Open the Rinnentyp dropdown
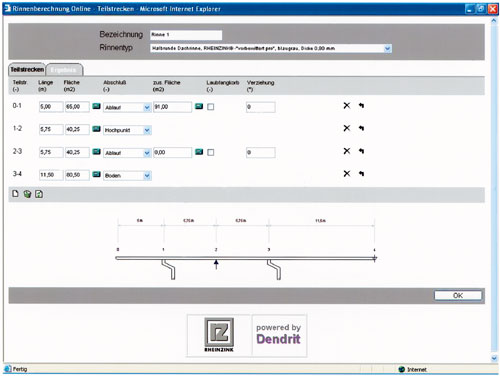 coord(387,49)
